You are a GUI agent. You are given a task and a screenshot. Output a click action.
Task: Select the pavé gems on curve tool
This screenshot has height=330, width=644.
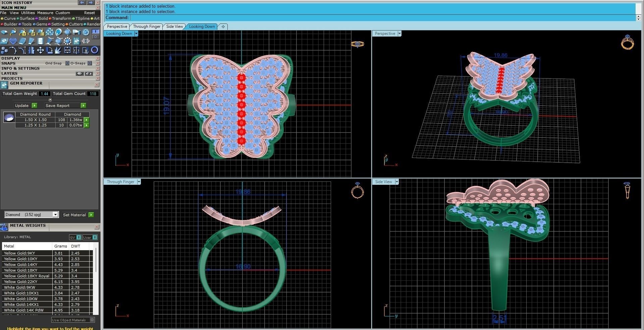click(x=40, y=32)
